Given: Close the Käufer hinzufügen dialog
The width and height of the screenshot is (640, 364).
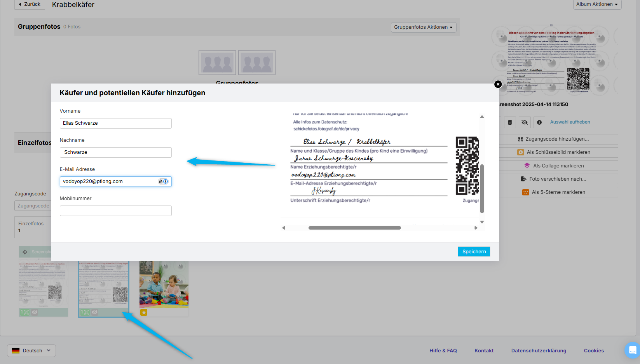Looking at the screenshot, I should coord(498,84).
